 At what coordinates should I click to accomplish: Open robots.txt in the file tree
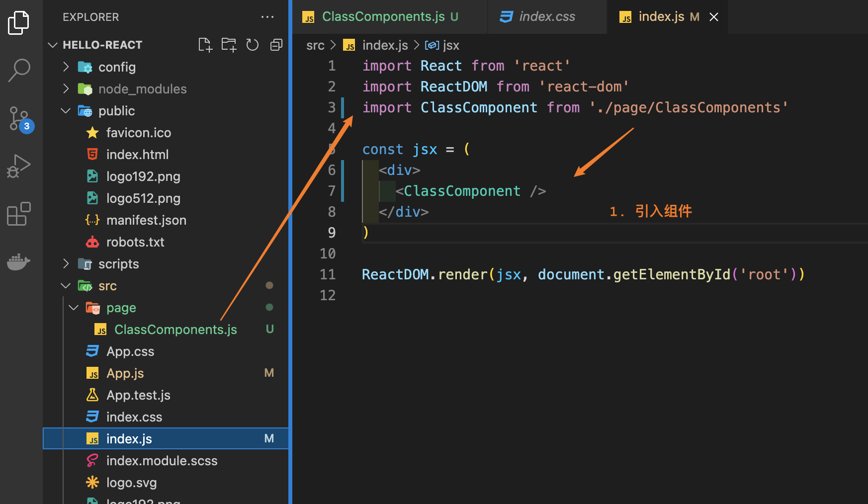[x=135, y=242]
